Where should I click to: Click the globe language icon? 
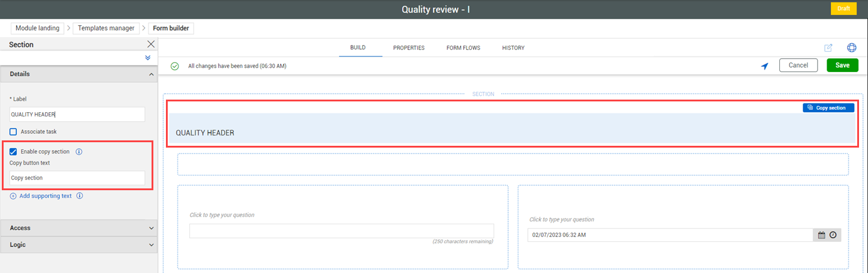click(x=851, y=48)
